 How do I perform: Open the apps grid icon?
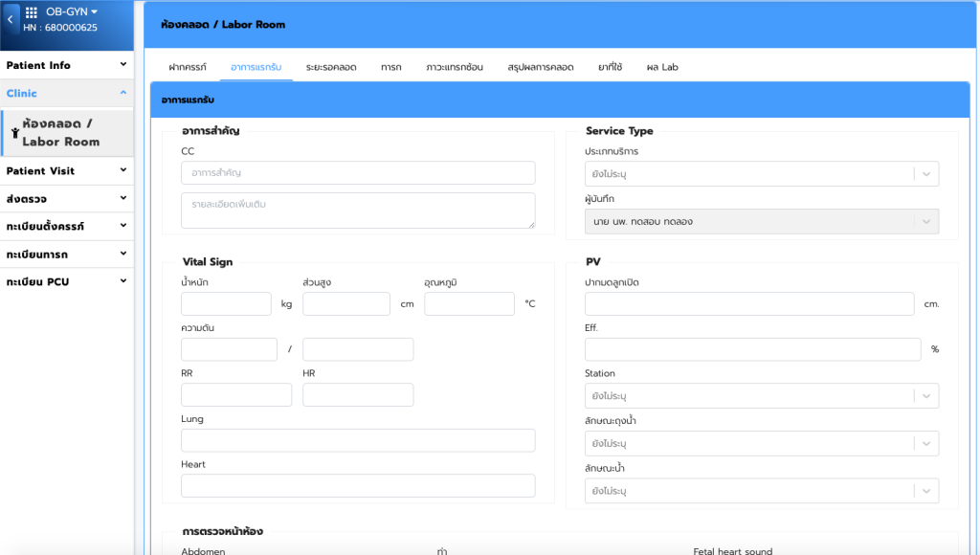[x=32, y=12]
